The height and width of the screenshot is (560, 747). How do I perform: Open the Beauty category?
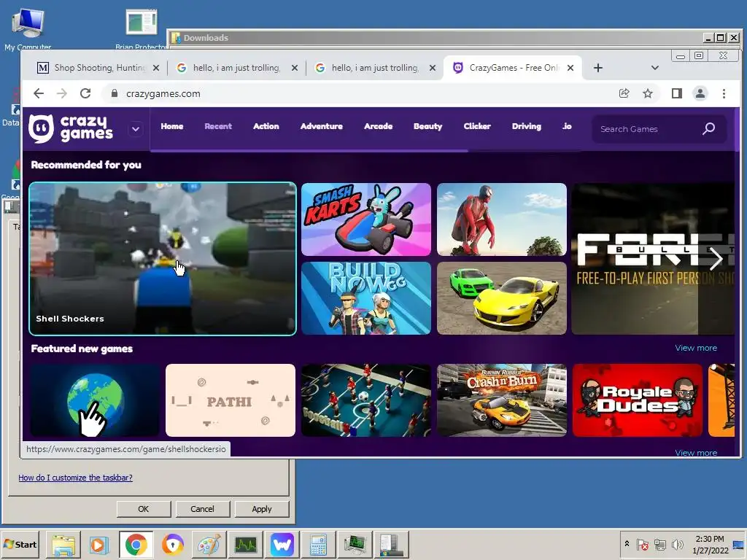pos(427,126)
